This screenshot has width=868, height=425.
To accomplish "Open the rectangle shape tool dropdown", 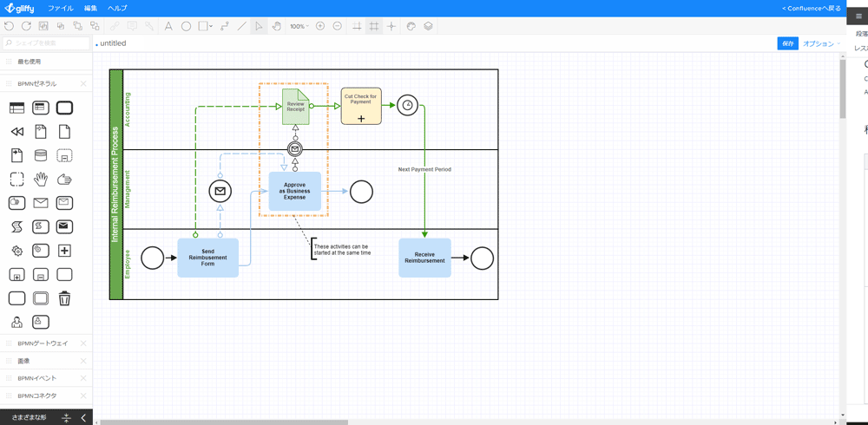I will tap(206, 26).
